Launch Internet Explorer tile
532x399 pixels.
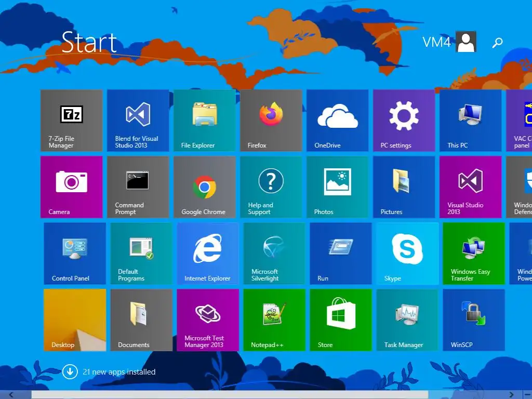208,253
